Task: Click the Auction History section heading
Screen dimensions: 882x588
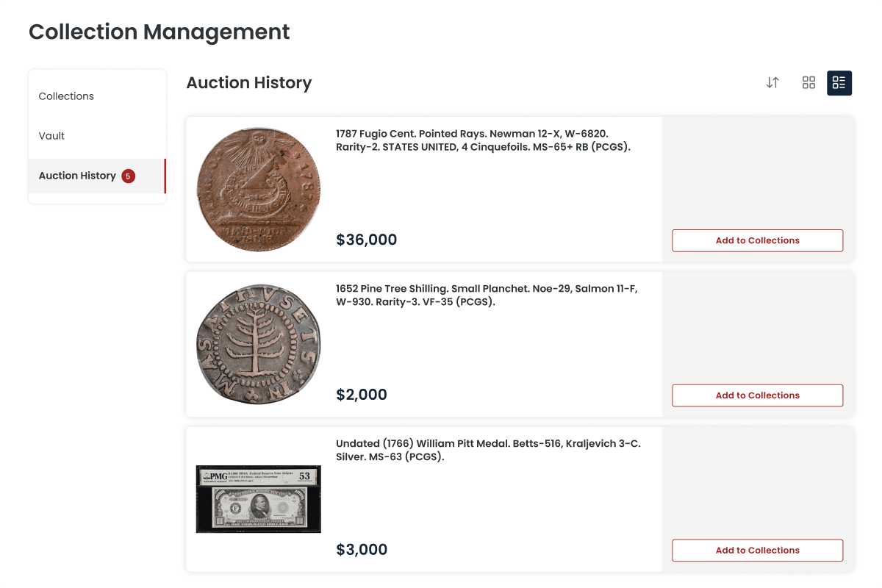Action: [248, 83]
